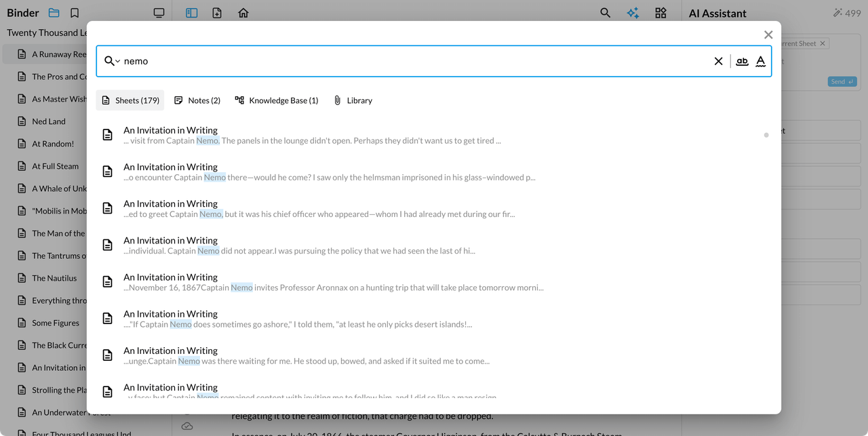Select the Sheets (179) tab
This screenshot has height=436, width=868.
130,100
